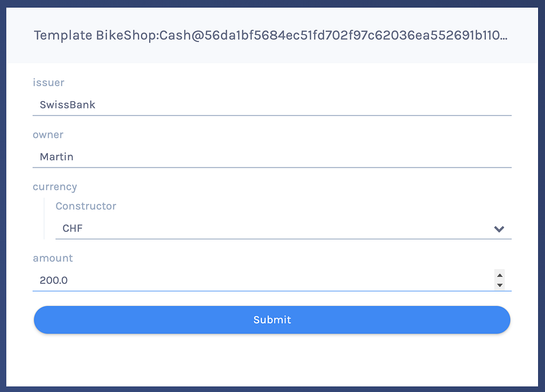Click the currency label
The height and width of the screenshot is (392, 545).
pyautogui.click(x=55, y=187)
